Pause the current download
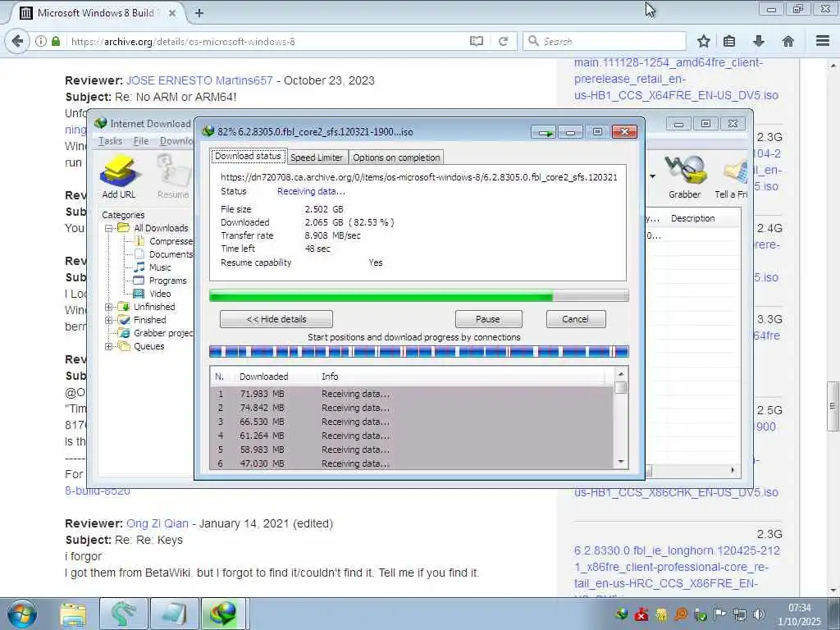The width and height of the screenshot is (840, 630). pos(488,319)
